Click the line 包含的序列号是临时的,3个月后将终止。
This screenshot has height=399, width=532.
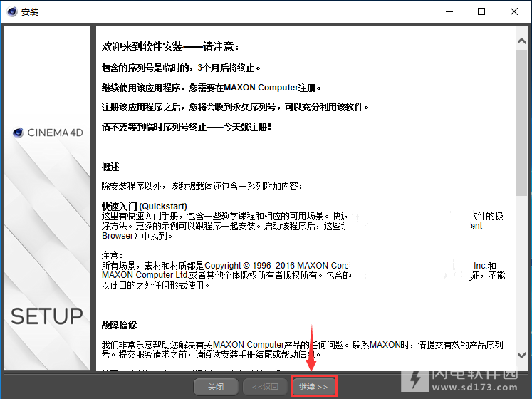click(182, 68)
